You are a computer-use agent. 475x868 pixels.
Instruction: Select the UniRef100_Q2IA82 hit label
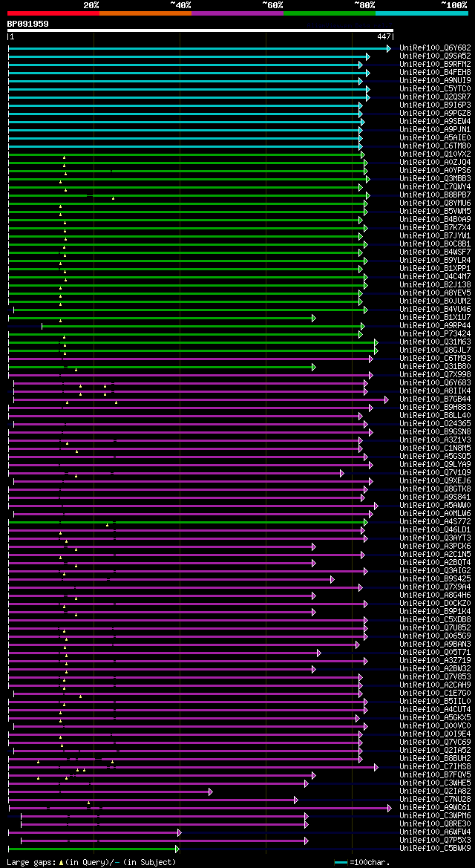tap(435, 791)
